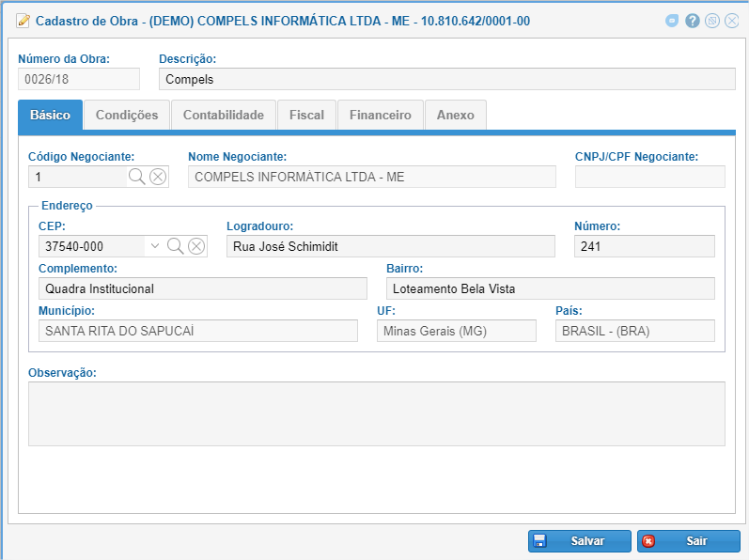
Task: Click the help question mark icon
Action: point(693,21)
